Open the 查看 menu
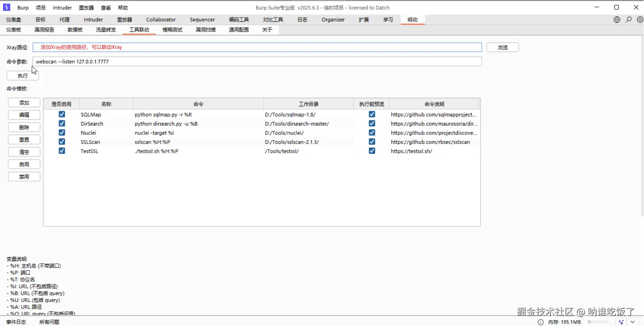 pos(106,8)
